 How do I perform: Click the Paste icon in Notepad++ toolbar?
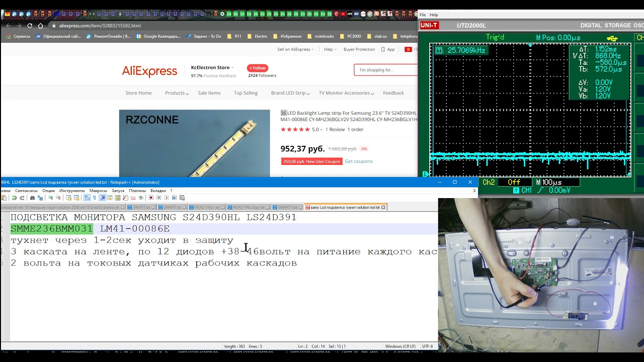(4, 198)
